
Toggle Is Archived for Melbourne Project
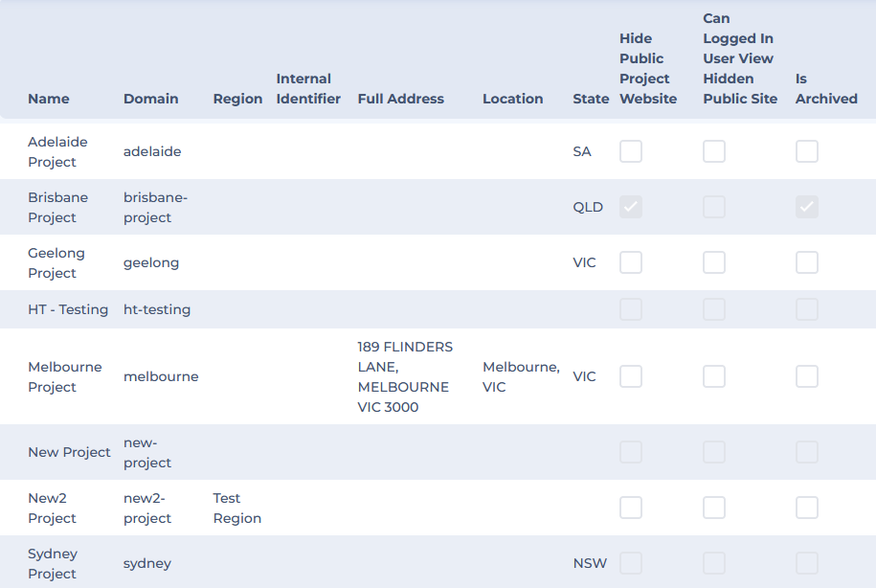[x=806, y=376]
